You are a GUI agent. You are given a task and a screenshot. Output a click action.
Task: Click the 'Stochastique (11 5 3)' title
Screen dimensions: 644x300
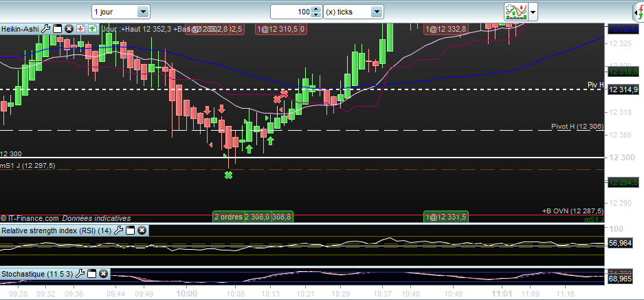tap(37, 274)
